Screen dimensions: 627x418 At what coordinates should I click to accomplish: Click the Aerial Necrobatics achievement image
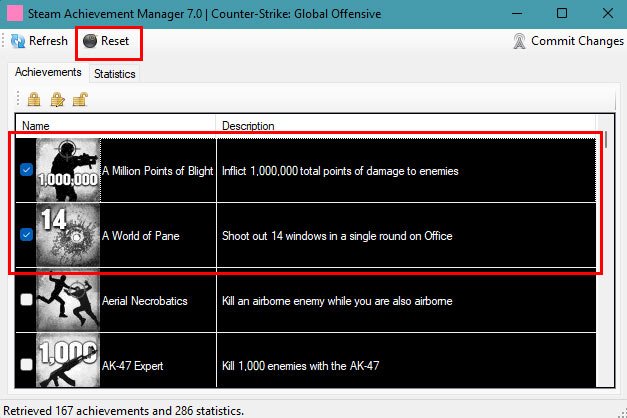[x=68, y=300]
